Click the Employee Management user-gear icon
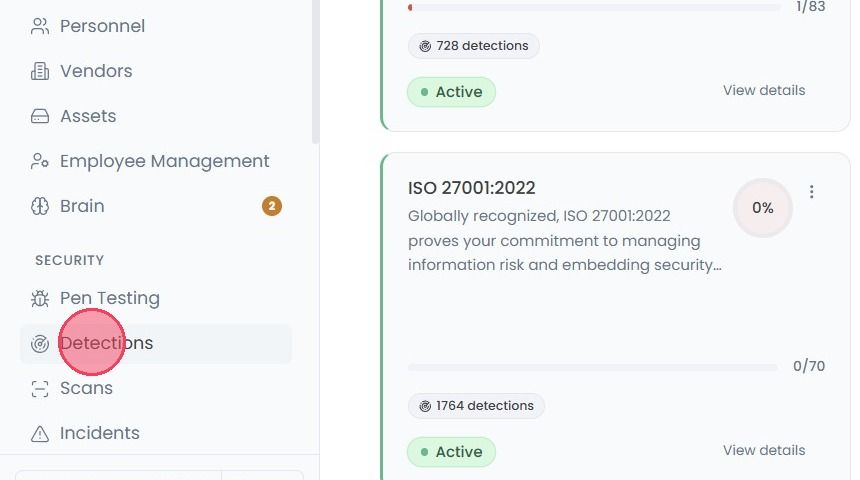This screenshot has height=480, width=860. (40, 161)
